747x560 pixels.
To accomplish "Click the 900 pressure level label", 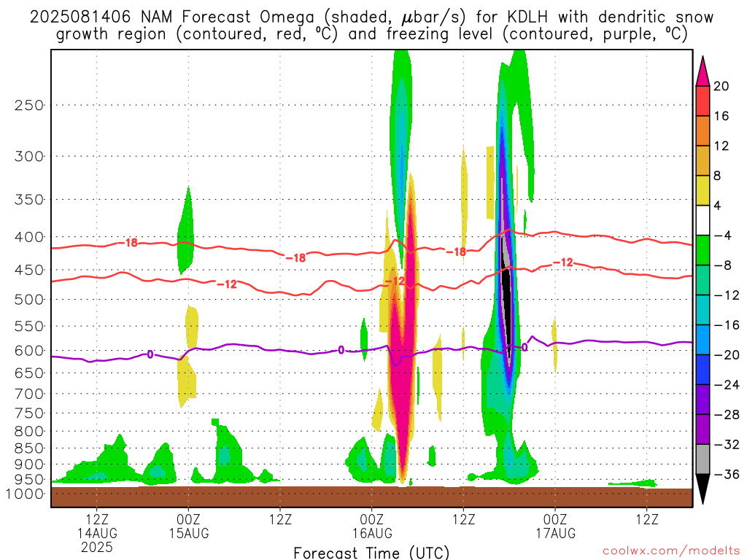I will pyautogui.click(x=29, y=464).
